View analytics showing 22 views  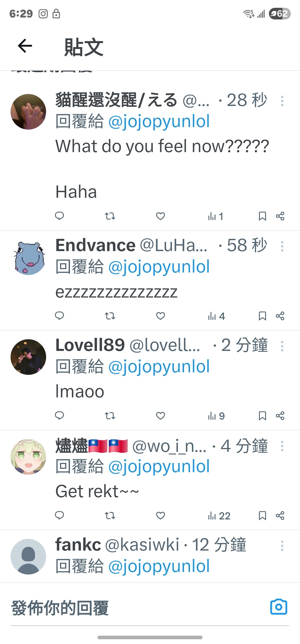[219, 516]
